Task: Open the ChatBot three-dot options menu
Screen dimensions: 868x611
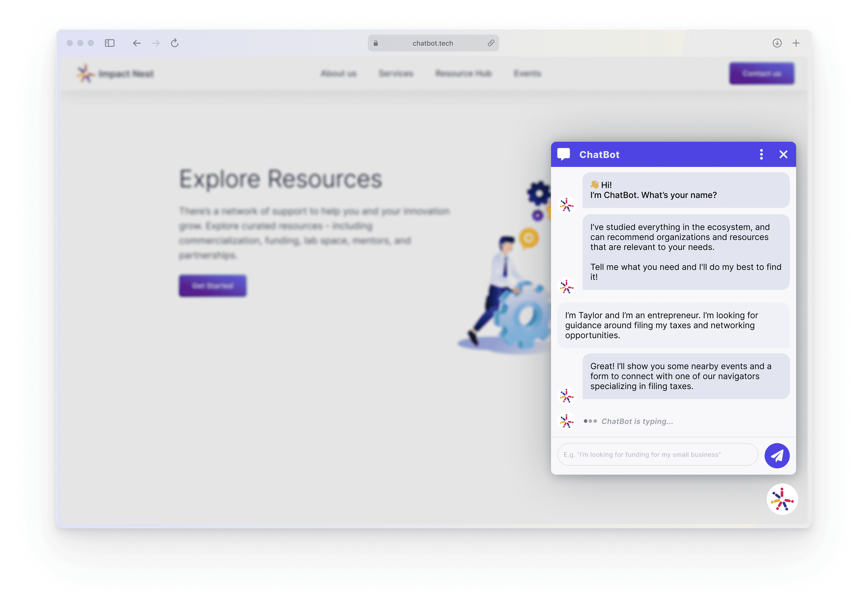Action: click(761, 154)
